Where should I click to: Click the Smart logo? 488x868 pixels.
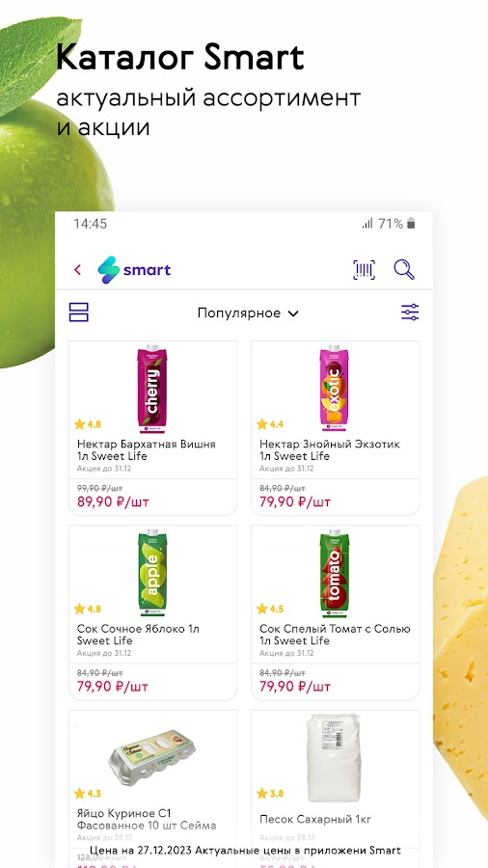coord(134,270)
